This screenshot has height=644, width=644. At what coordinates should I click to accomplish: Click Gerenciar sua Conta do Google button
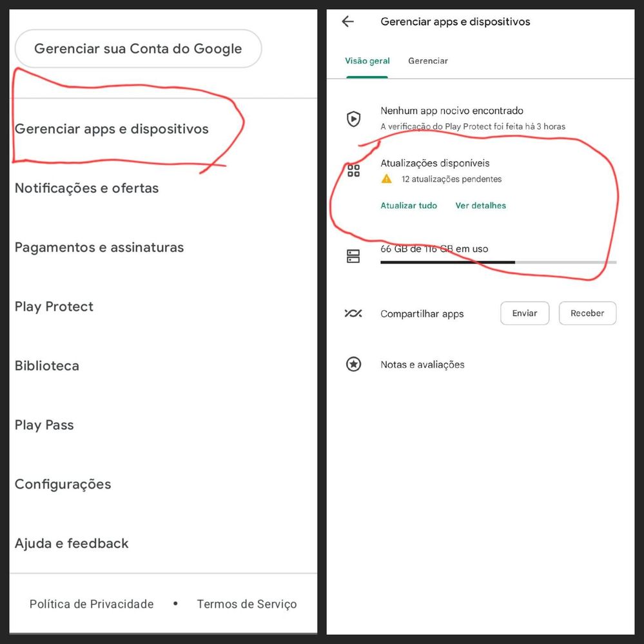point(138,48)
